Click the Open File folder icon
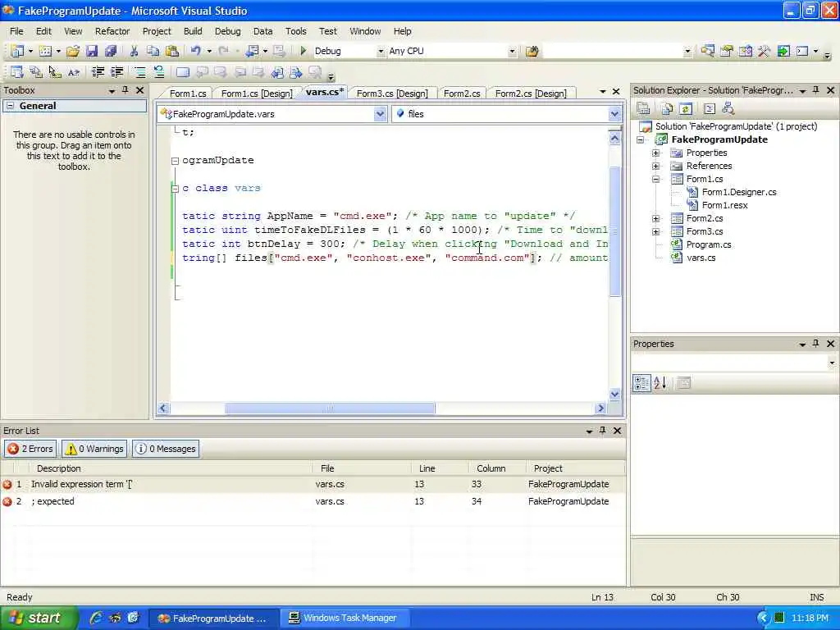 (x=73, y=51)
